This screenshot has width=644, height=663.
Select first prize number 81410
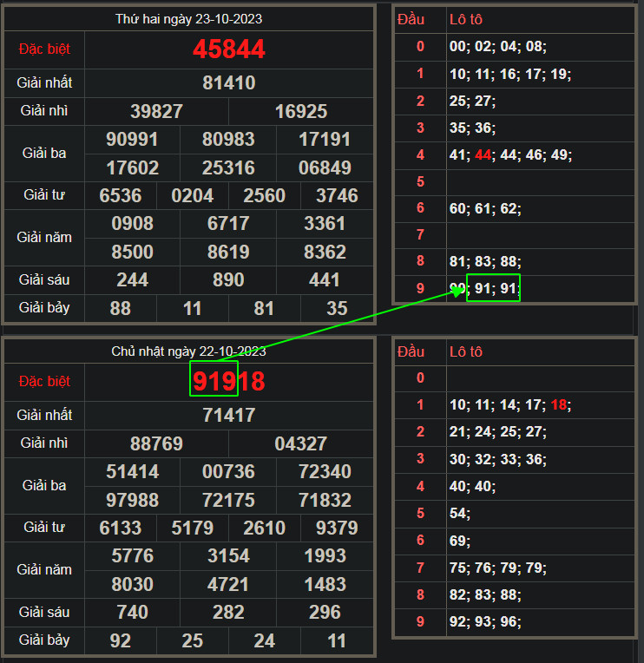[229, 83]
